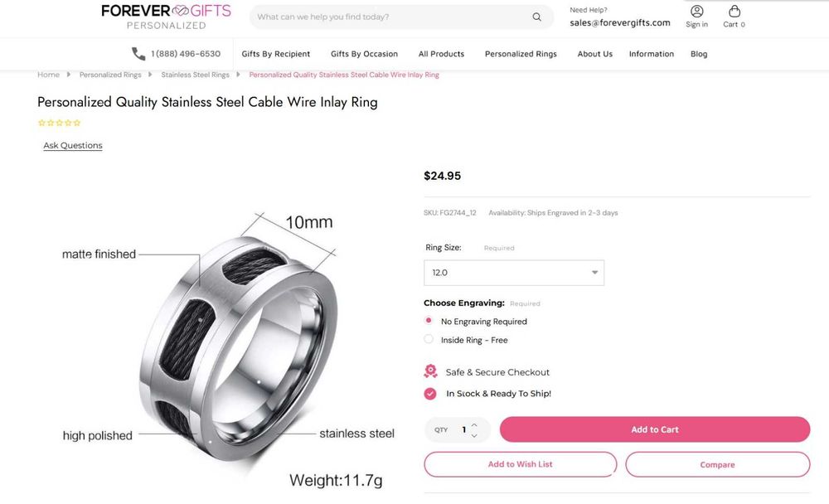This screenshot has height=504, width=829.
Task: Click the phone handset icon
Action: (138, 53)
